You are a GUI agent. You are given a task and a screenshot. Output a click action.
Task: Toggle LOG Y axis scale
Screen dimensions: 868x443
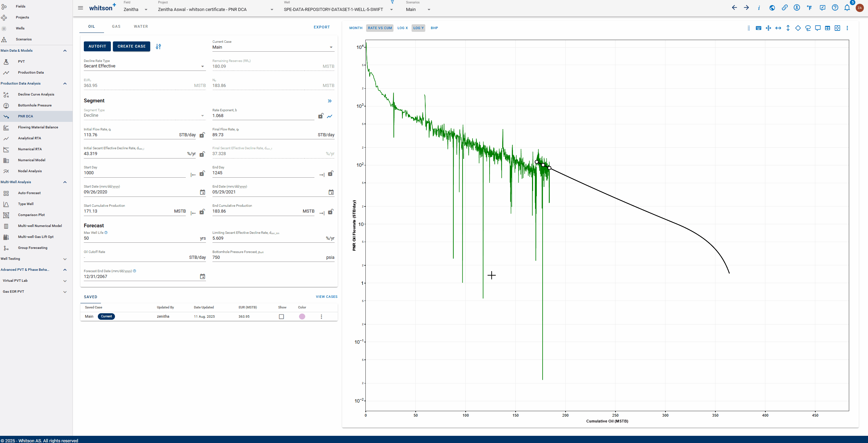[418, 28]
